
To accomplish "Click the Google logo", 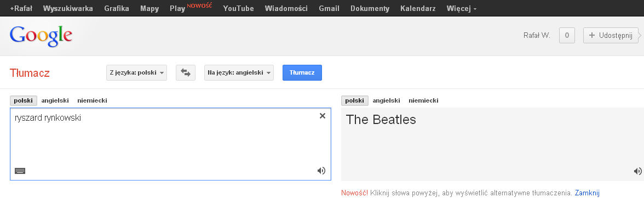I will [41, 36].
